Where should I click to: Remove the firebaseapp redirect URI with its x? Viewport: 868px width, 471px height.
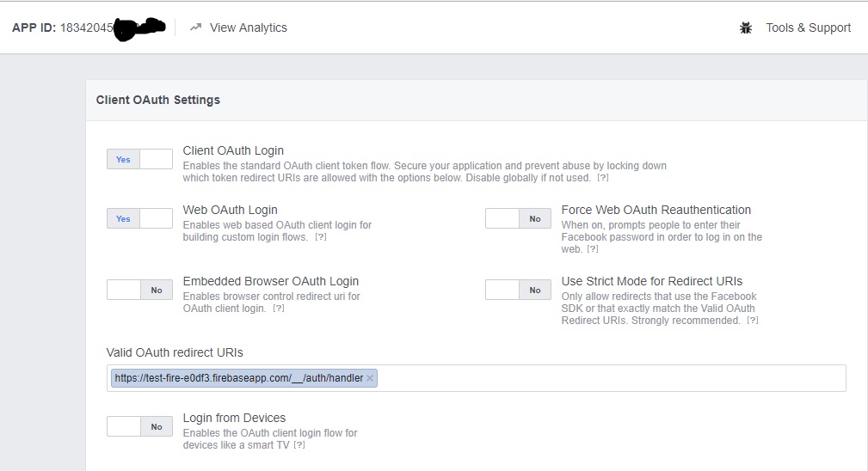tap(370, 378)
